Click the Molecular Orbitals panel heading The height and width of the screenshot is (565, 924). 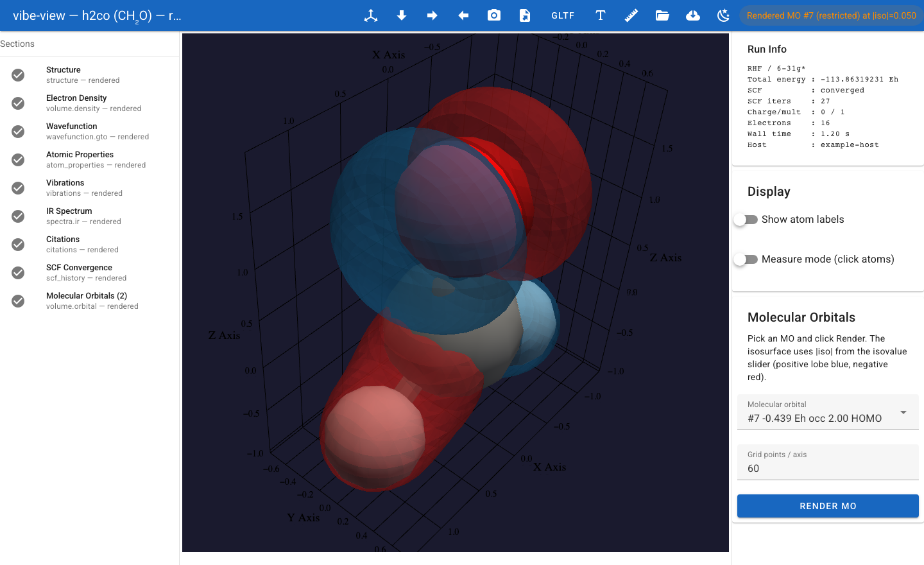point(801,317)
